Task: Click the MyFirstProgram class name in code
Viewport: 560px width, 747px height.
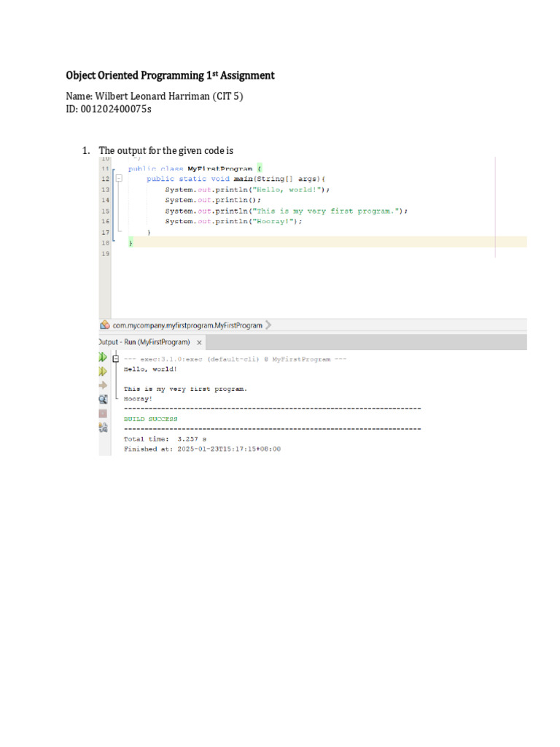Action: pyautogui.click(x=219, y=169)
